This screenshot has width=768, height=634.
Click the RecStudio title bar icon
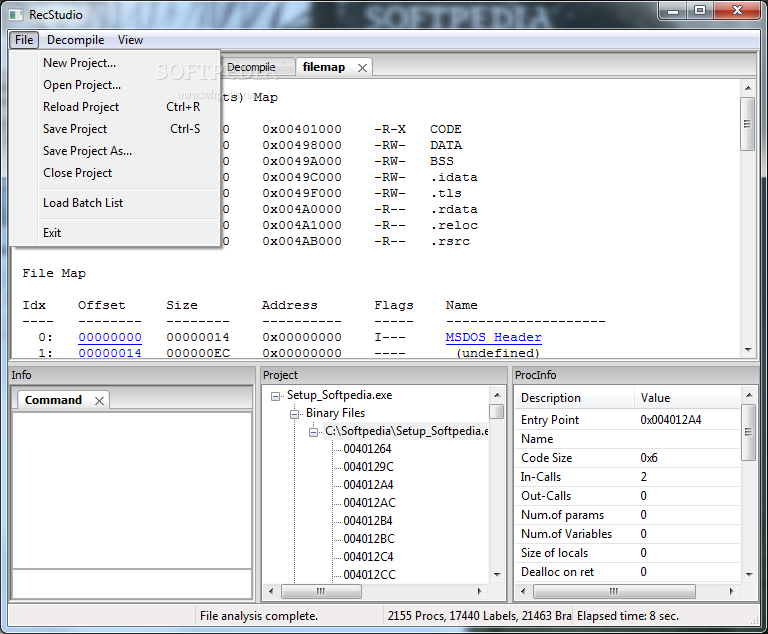[16, 15]
